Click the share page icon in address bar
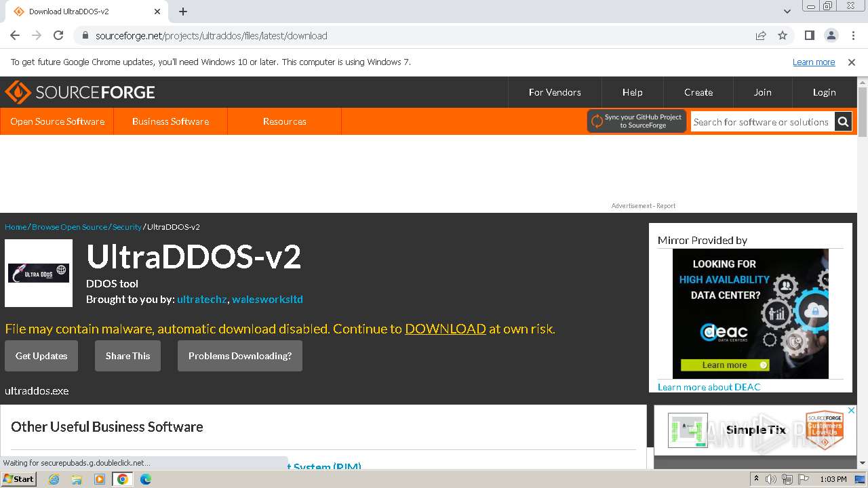This screenshot has height=488, width=868. 761,35
